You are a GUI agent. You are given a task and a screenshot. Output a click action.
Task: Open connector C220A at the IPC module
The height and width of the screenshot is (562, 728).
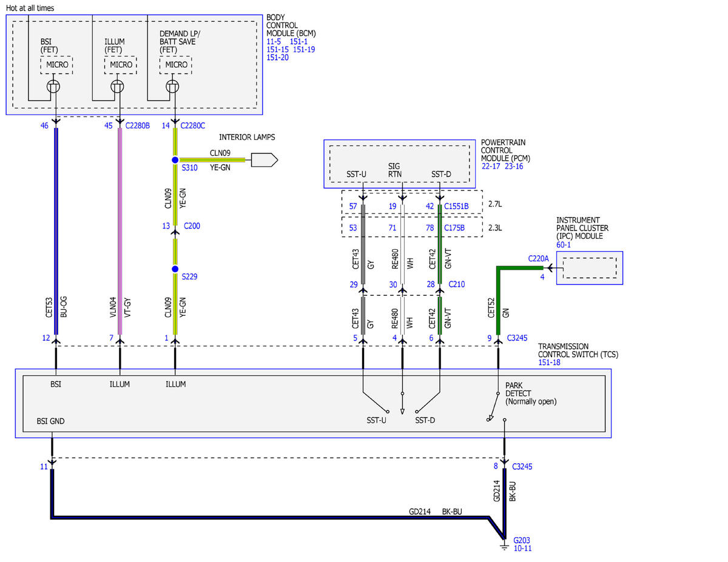[538, 258]
